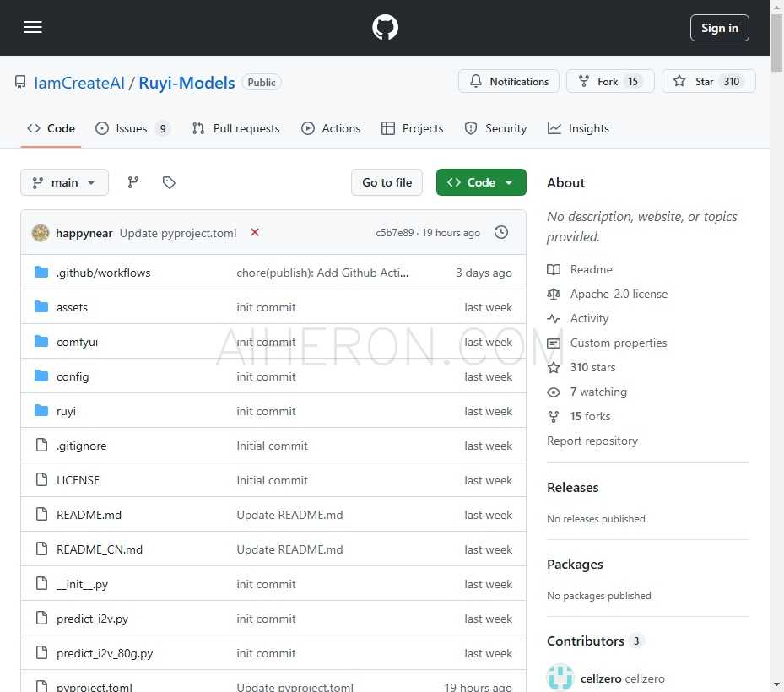Expand the main branch dropdown

coord(64,182)
